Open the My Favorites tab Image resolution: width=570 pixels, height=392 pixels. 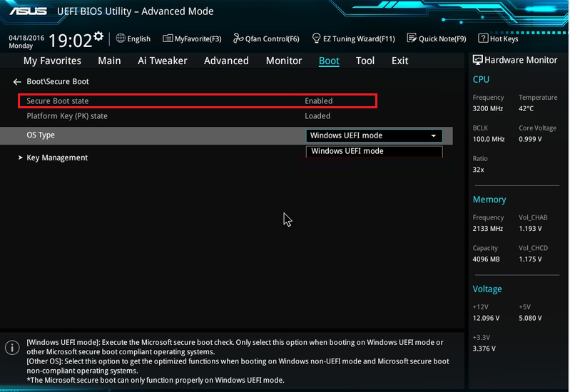coord(52,61)
